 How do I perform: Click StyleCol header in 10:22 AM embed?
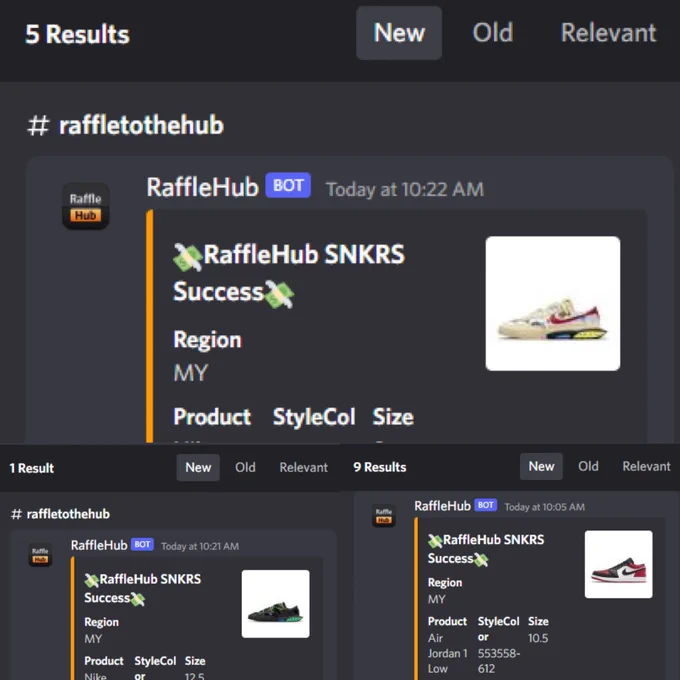coord(314,417)
